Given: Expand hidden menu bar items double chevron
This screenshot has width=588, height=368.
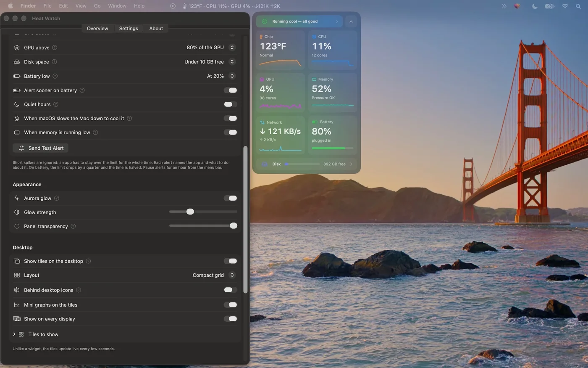Looking at the screenshot, I should [x=504, y=6].
